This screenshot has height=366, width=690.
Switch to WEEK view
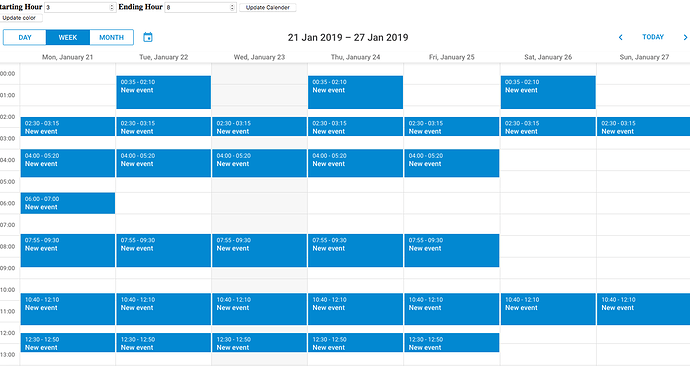[68, 37]
